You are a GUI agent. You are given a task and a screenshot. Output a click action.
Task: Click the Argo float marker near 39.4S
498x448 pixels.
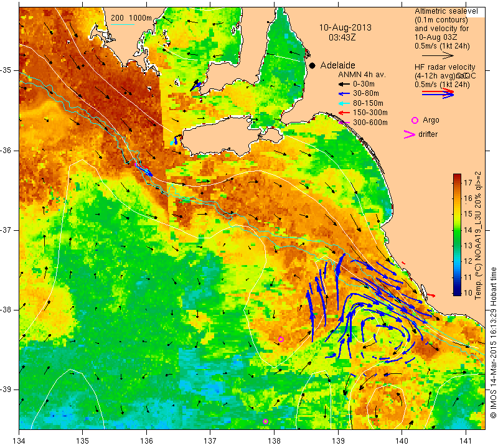tap(266, 422)
